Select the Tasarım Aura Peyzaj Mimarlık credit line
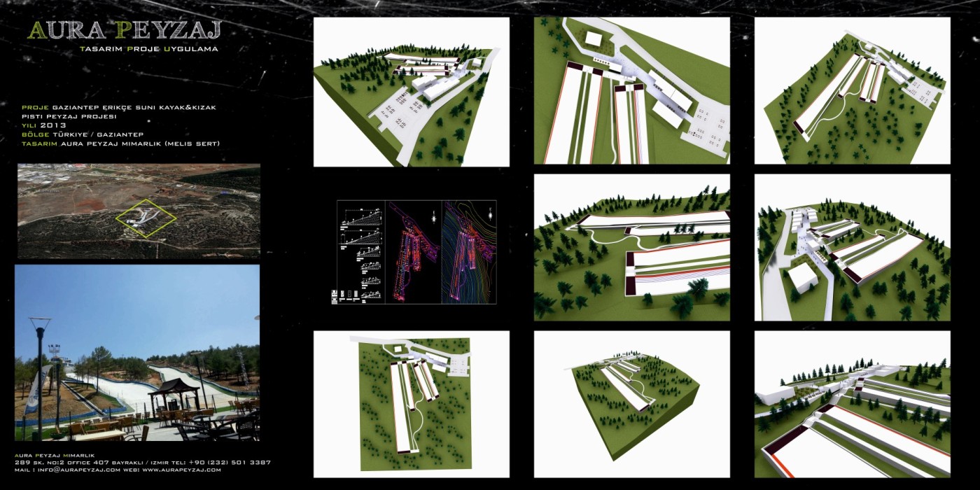Viewport: 980px width, 490px height. coord(121,143)
